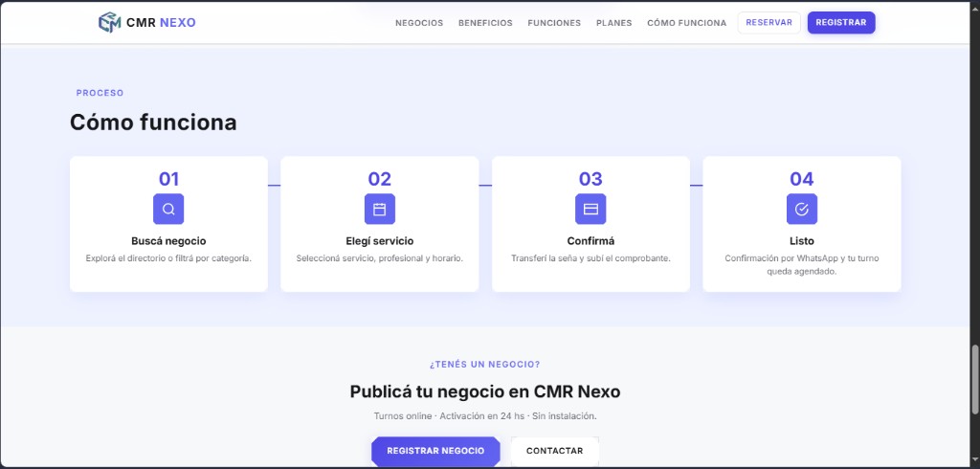Click "Explorá el directorio o filtrá por categoría."

point(168,258)
